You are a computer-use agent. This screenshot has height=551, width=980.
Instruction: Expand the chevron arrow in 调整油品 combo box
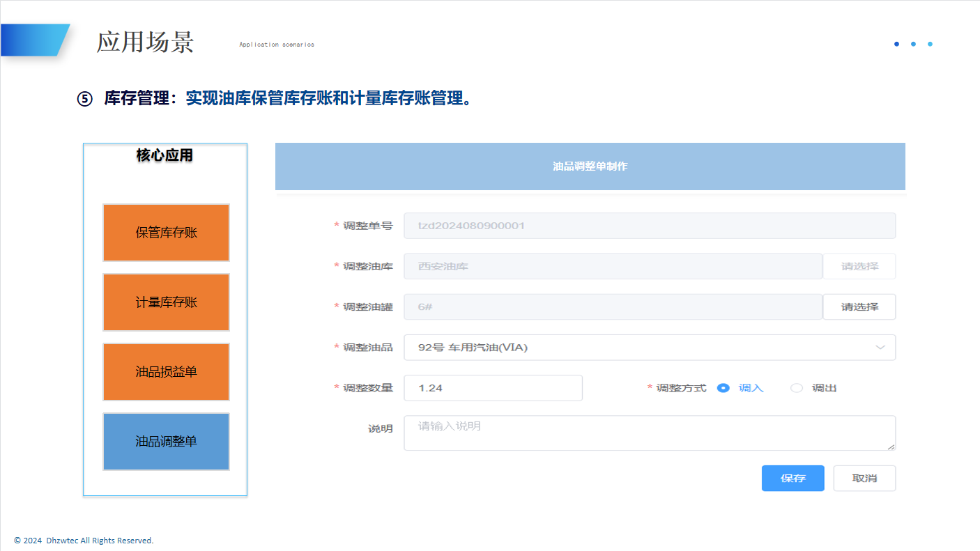coord(880,347)
